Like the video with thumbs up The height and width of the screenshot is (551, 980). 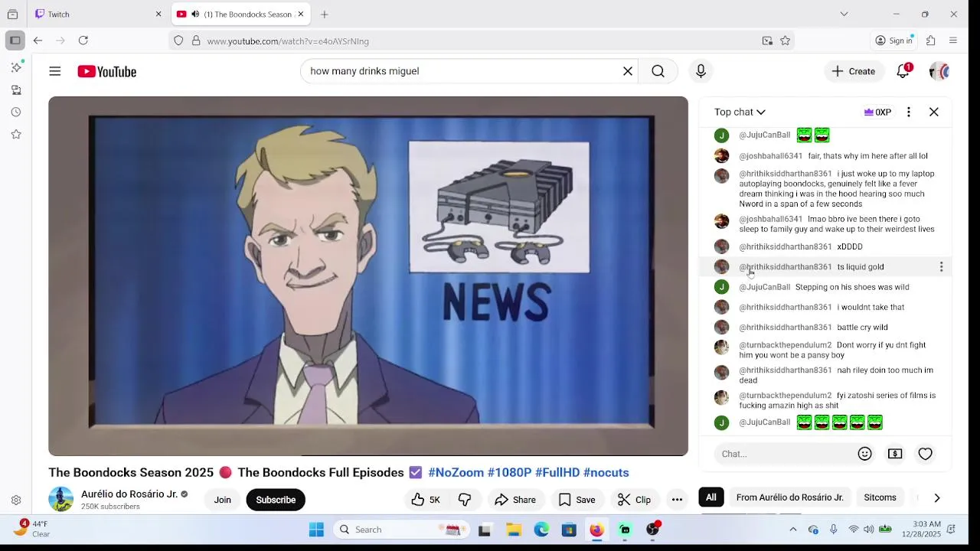[x=426, y=500]
